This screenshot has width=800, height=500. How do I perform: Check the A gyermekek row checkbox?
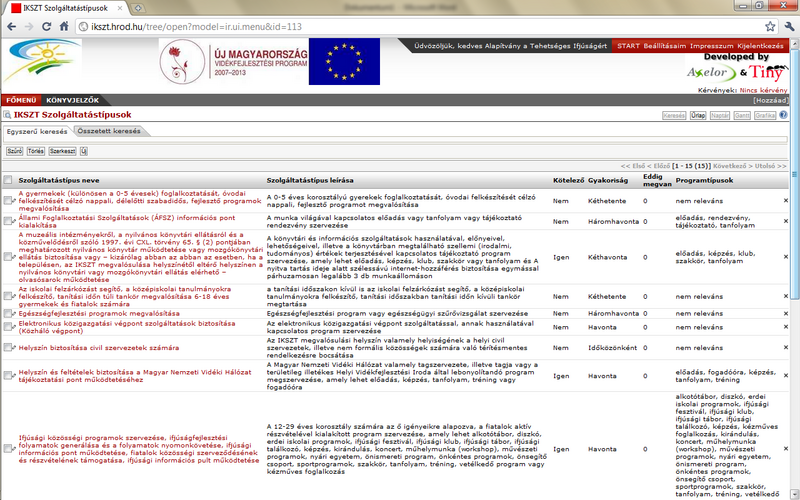coord(7,201)
